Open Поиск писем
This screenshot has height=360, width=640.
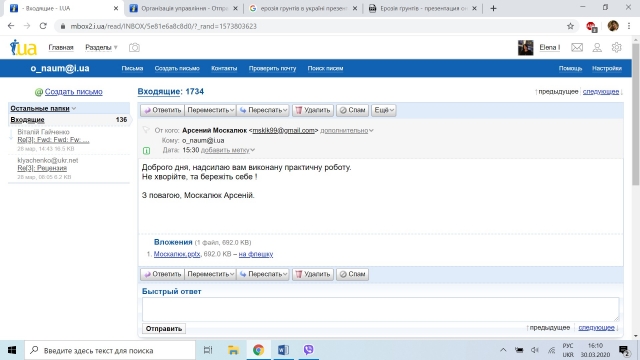[x=325, y=69]
